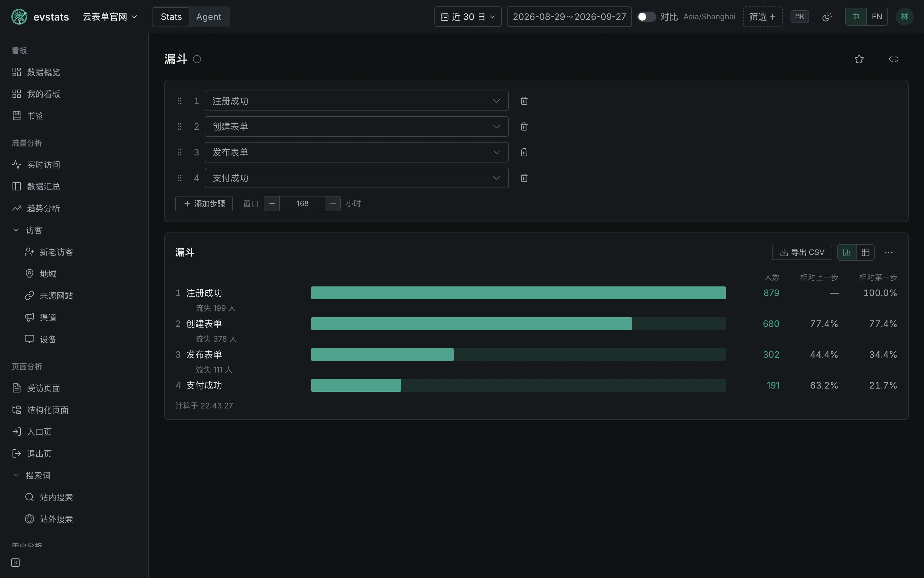Image resolution: width=924 pixels, height=578 pixels.
Task: Click 导出 CSV button
Action: coord(802,252)
